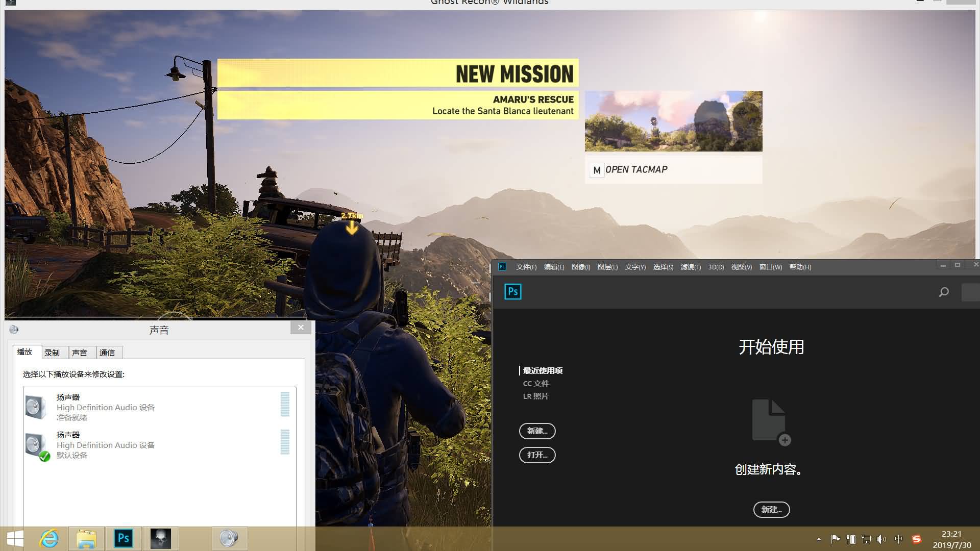Close the 声音 dialog

tap(301, 328)
